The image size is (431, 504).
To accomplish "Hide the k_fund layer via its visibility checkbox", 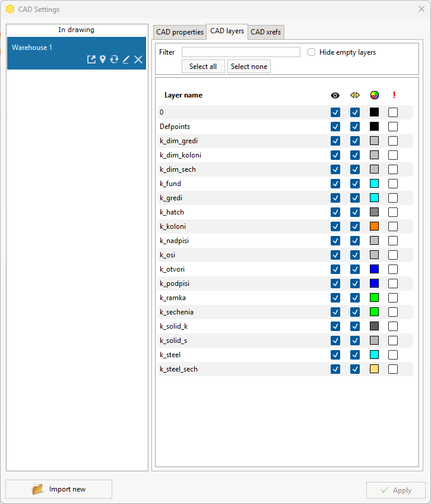I will [335, 184].
